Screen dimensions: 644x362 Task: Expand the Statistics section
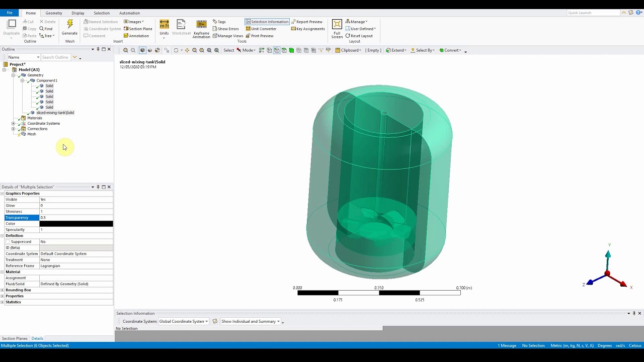pos(3,302)
